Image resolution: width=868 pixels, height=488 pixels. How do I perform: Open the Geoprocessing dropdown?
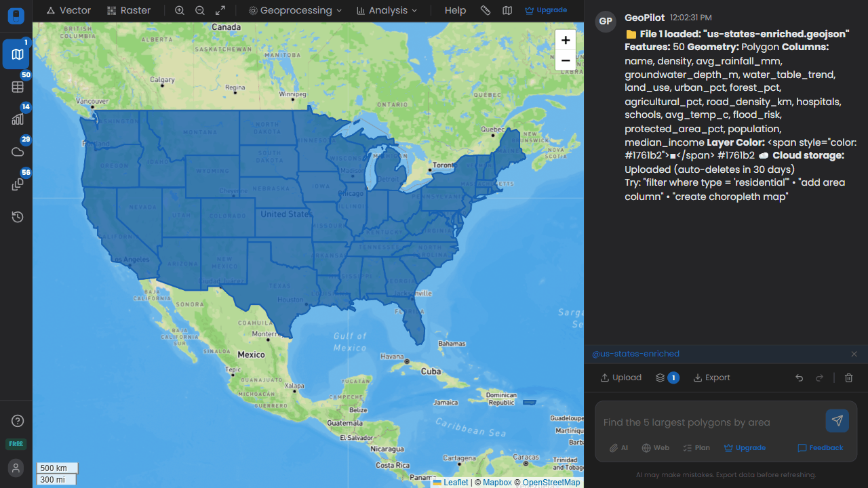pyautogui.click(x=294, y=10)
